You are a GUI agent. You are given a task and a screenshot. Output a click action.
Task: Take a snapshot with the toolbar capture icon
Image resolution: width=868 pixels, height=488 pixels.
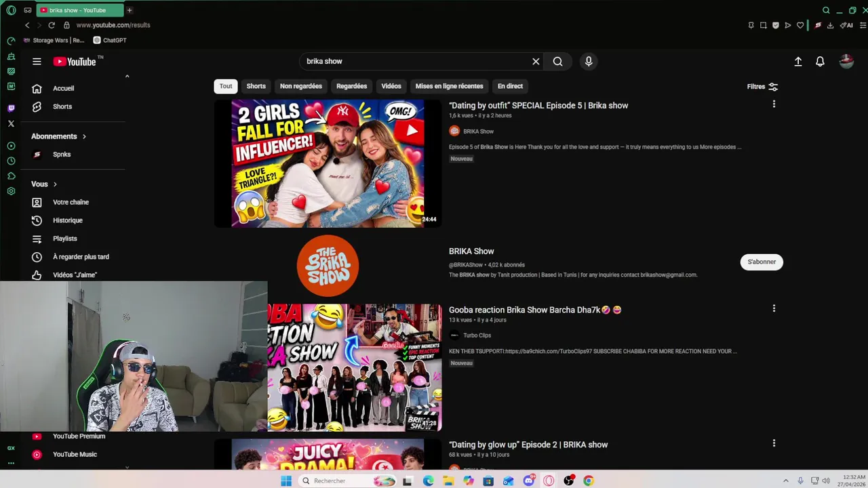[763, 25]
